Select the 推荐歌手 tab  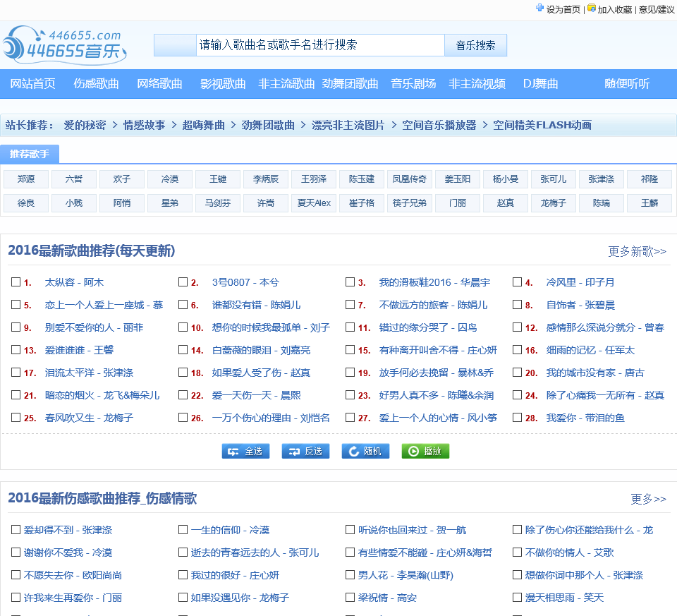click(30, 155)
